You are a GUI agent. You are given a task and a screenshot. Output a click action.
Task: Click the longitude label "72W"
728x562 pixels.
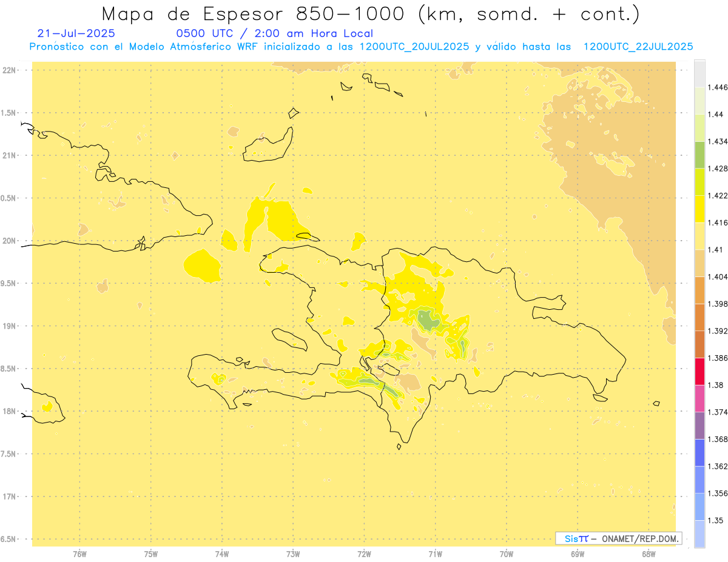364,554
